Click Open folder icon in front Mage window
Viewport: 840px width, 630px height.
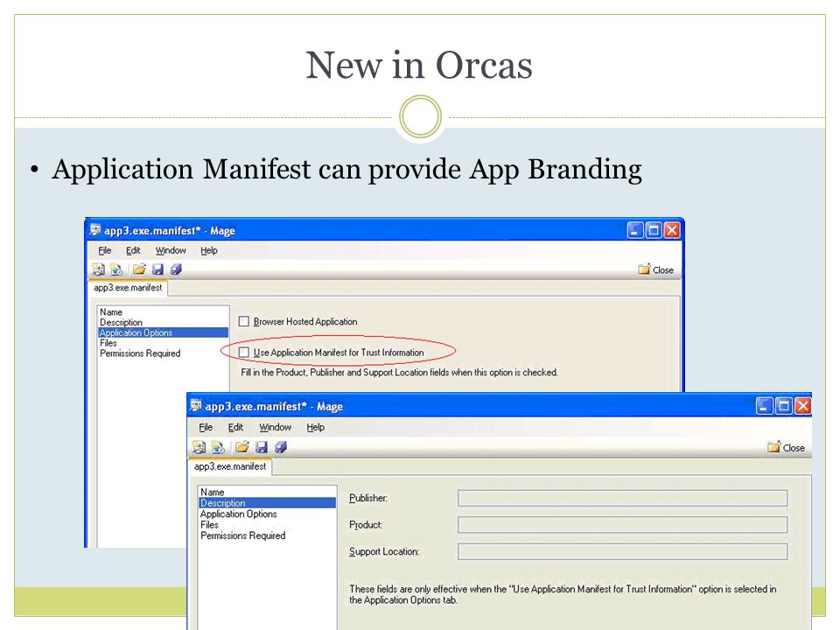coord(242,447)
